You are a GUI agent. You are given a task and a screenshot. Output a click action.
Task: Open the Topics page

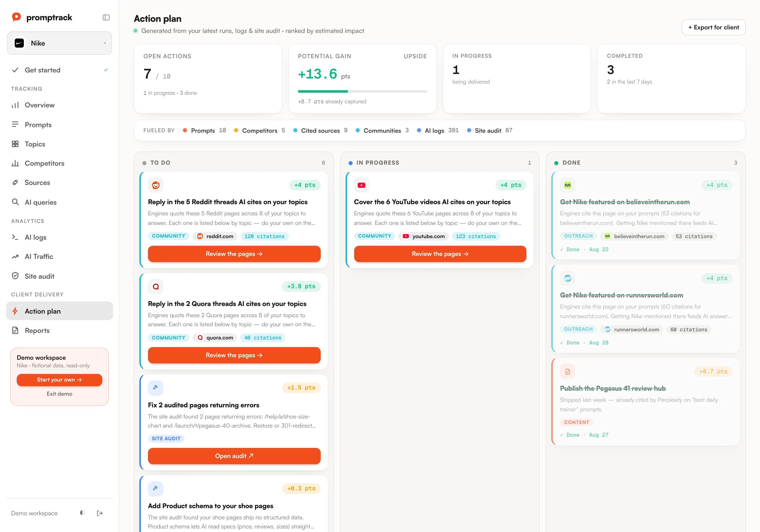pos(60,144)
